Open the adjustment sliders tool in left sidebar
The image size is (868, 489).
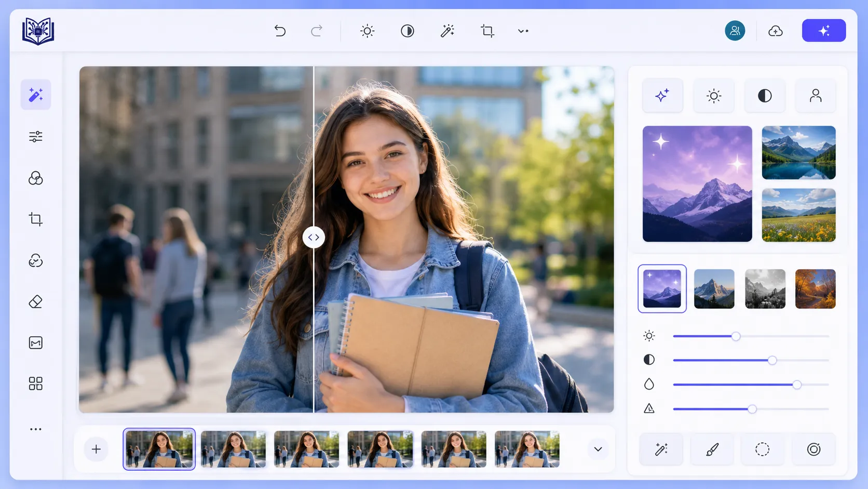point(36,137)
